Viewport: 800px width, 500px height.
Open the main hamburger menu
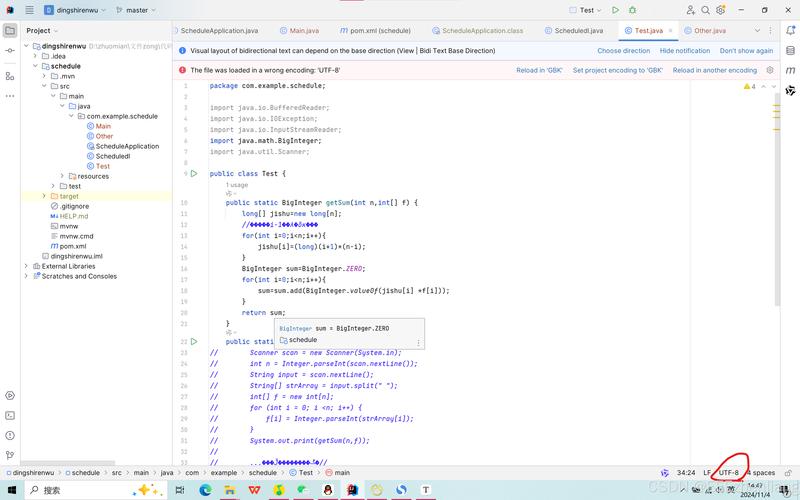(x=30, y=10)
